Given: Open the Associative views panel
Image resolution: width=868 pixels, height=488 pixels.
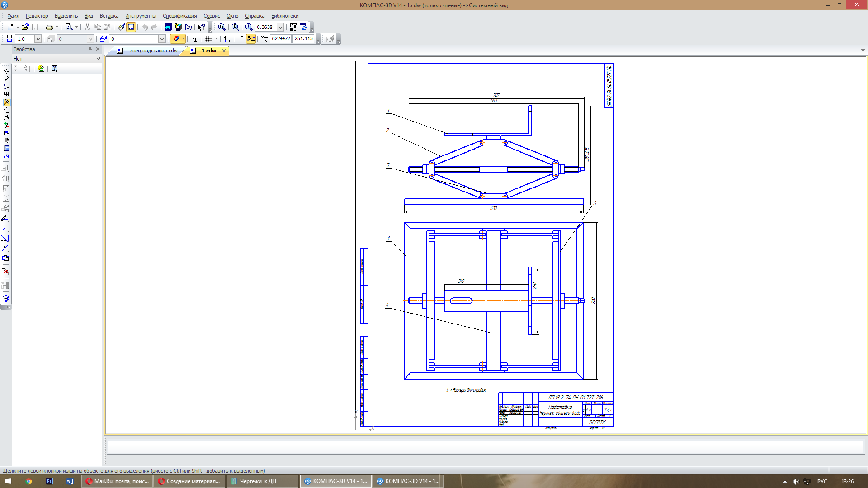Looking at the screenshot, I should click(x=6, y=133).
